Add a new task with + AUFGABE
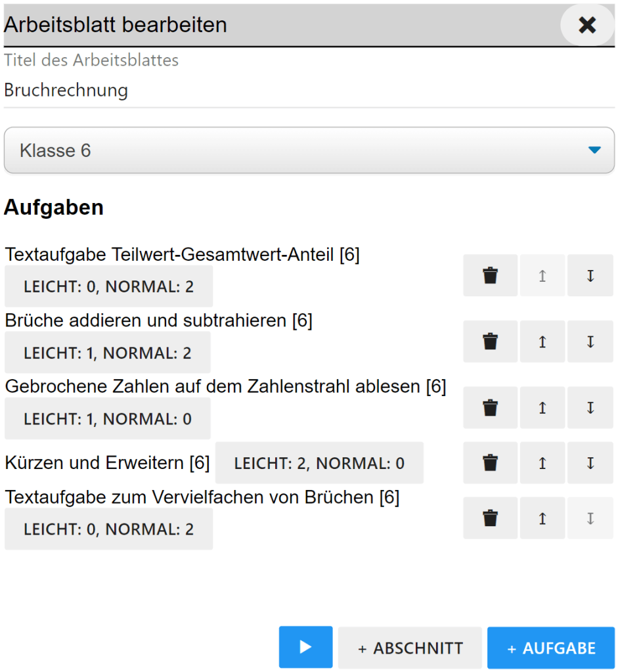Screen dimensions: 618x672 click(x=551, y=648)
